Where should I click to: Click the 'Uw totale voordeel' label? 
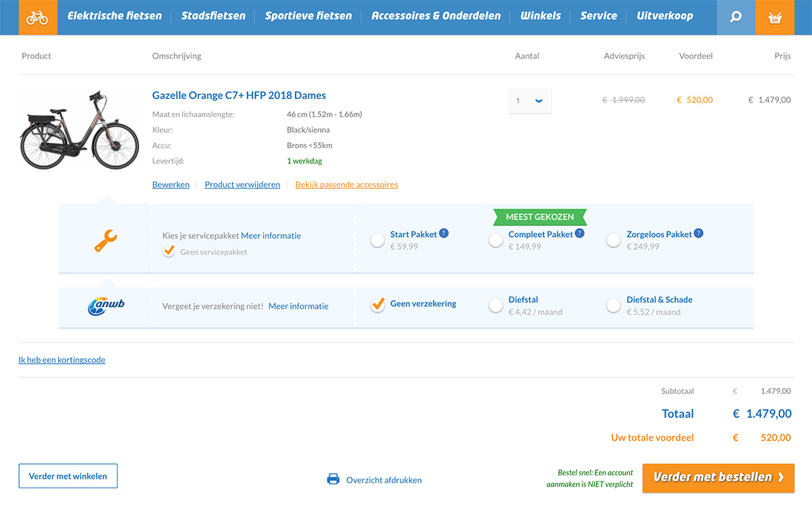652,437
